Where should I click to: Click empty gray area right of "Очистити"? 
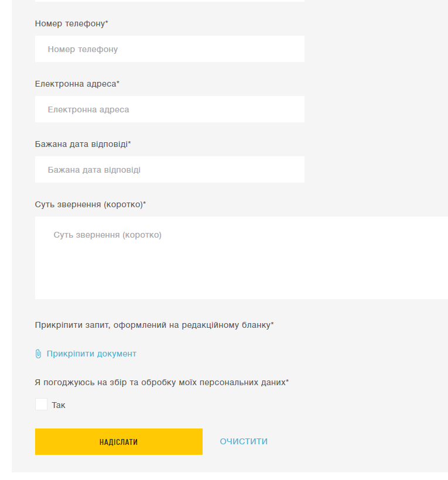pyautogui.click(x=351, y=441)
